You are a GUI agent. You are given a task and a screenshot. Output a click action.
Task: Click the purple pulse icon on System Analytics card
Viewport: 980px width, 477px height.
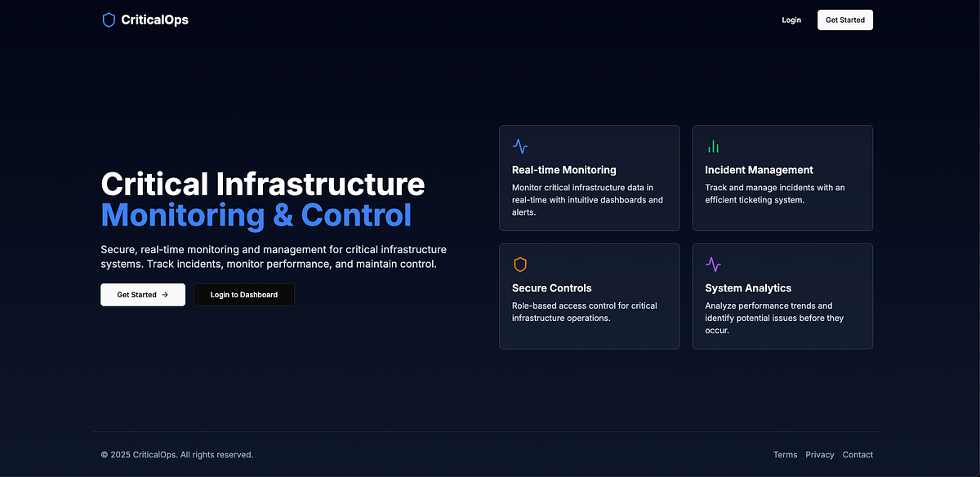pos(713,264)
